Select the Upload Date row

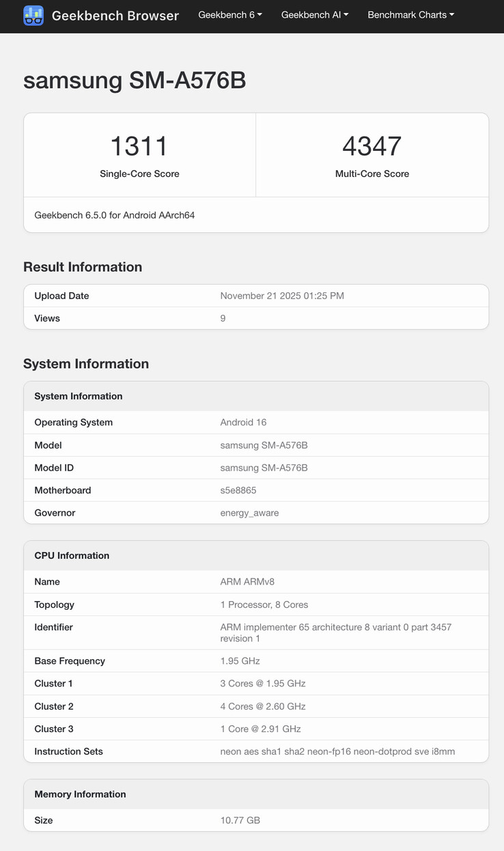click(x=256, y=296)
